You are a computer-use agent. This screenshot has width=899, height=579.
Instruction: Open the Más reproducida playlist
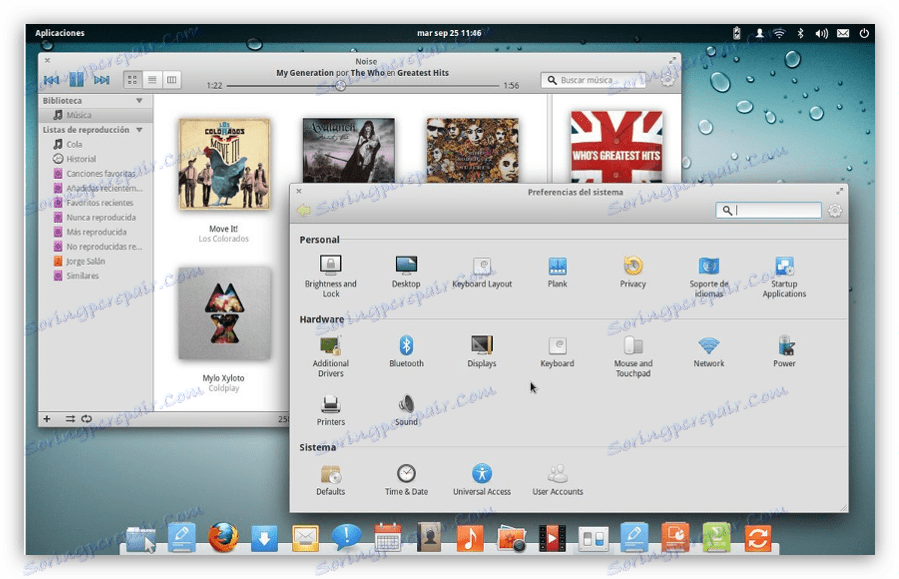(95, 232)
